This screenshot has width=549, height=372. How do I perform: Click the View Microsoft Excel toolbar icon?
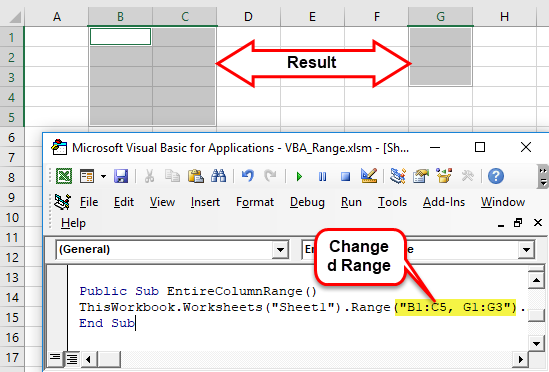click(64, 176)
